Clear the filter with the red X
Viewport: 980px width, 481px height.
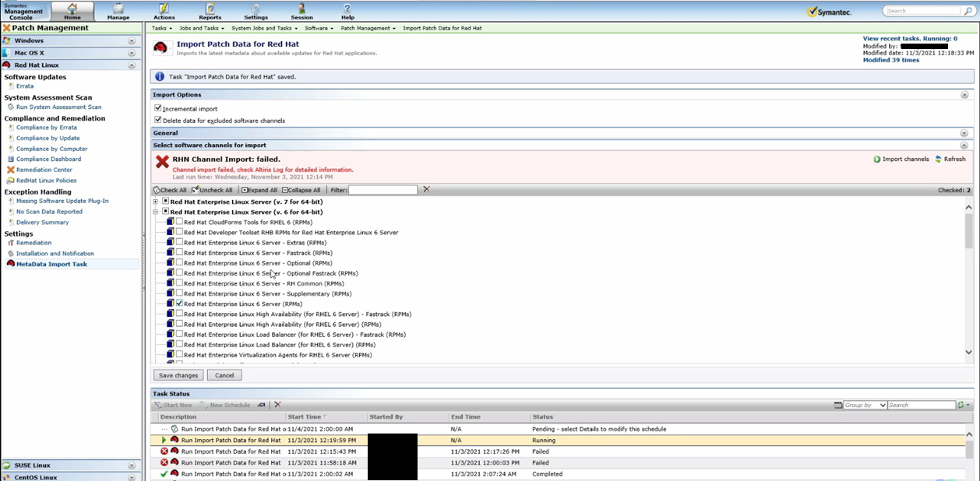(426, 189)
